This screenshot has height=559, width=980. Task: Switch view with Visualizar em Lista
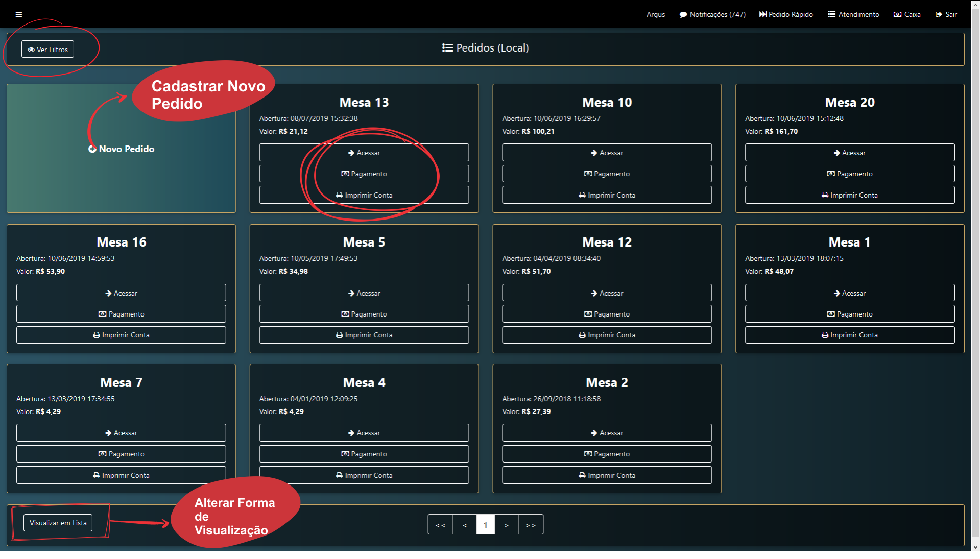[x=58, y=523]
